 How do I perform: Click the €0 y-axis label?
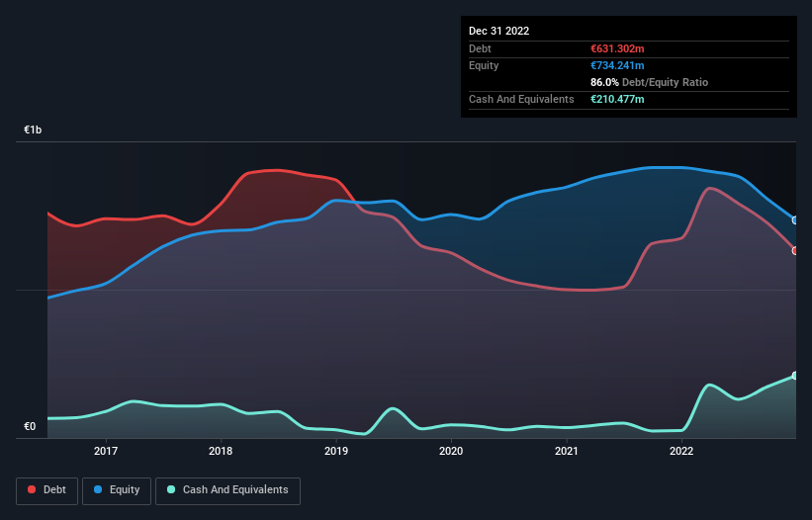pyautogui.click(x=30, y=426)
